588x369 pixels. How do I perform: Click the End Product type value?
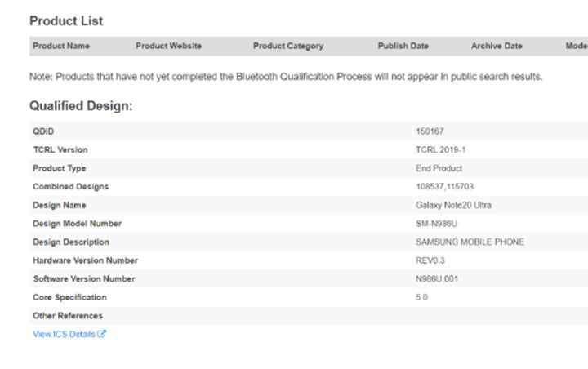(439, 168)
